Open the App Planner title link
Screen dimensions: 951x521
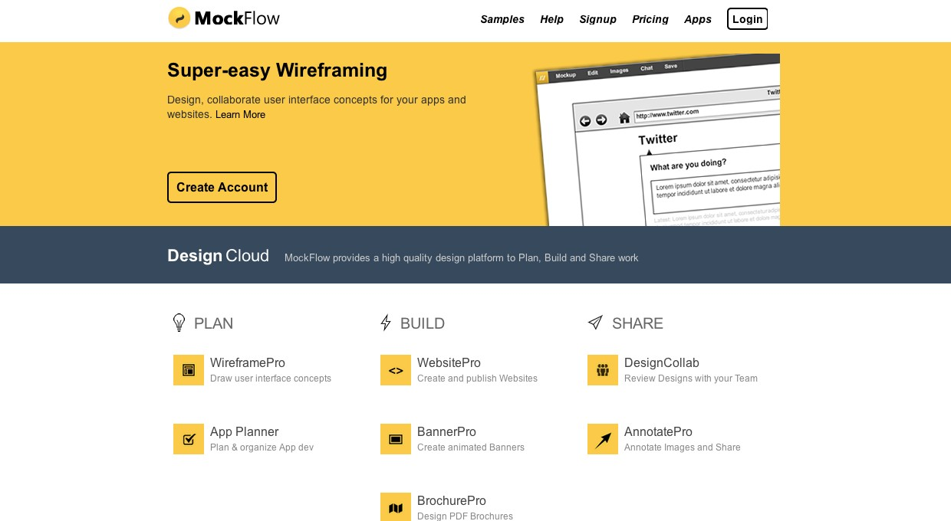(x=244, y=432)
